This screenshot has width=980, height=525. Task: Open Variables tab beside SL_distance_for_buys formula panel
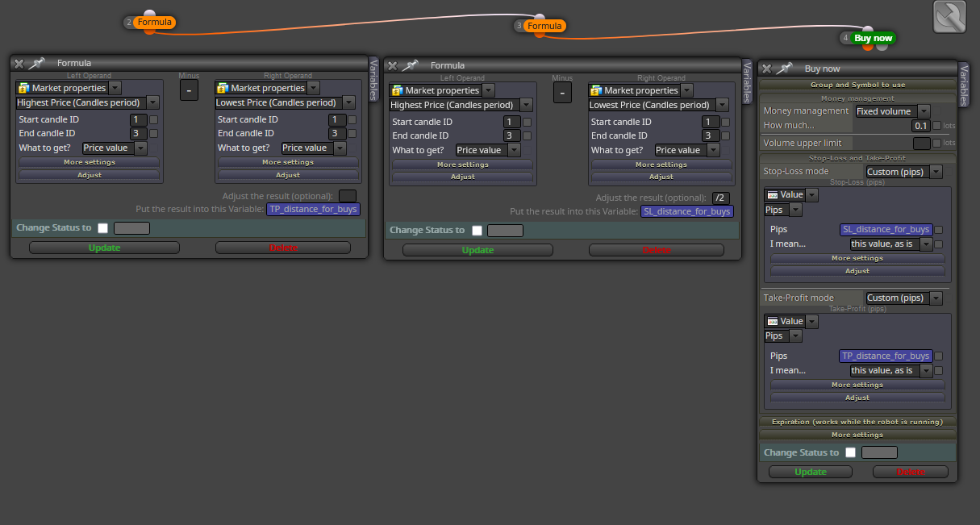[747, 81]
